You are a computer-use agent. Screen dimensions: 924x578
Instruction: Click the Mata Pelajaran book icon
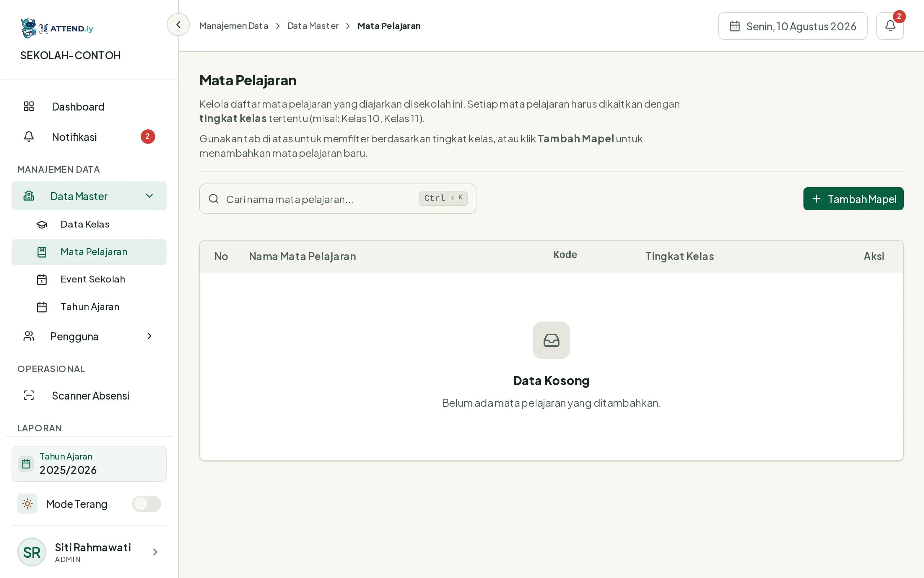[42, 252]
